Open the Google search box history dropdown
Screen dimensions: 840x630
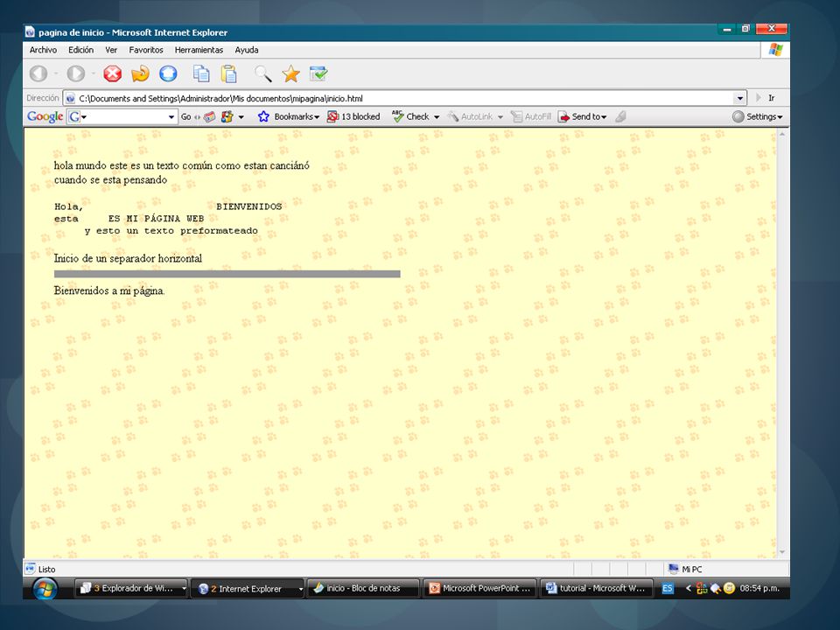(171, 116)
